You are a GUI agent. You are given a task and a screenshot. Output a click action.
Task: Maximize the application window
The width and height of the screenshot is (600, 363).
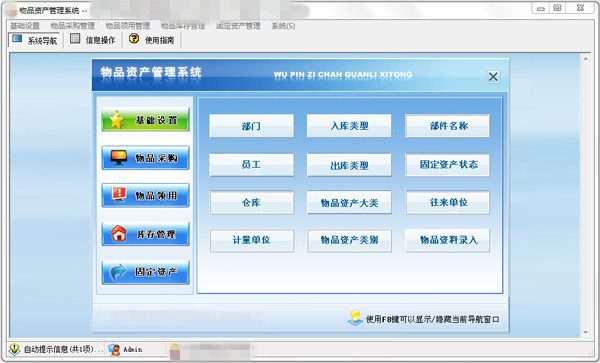[x=557, y=8]
